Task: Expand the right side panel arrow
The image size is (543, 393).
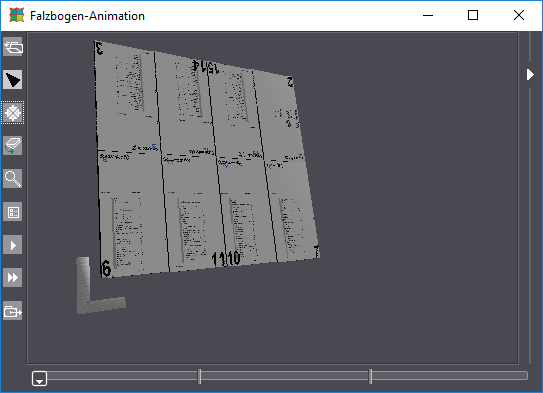Action: click(530, 74)
